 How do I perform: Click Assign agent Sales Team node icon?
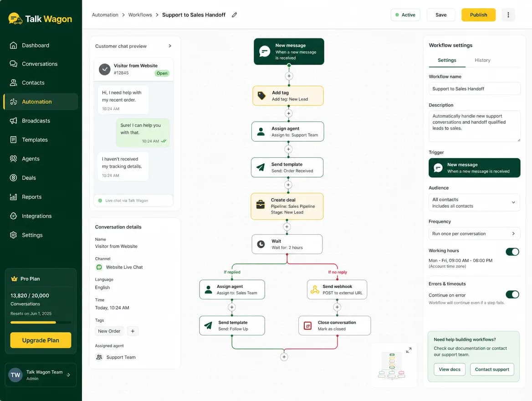pos(208,290)
